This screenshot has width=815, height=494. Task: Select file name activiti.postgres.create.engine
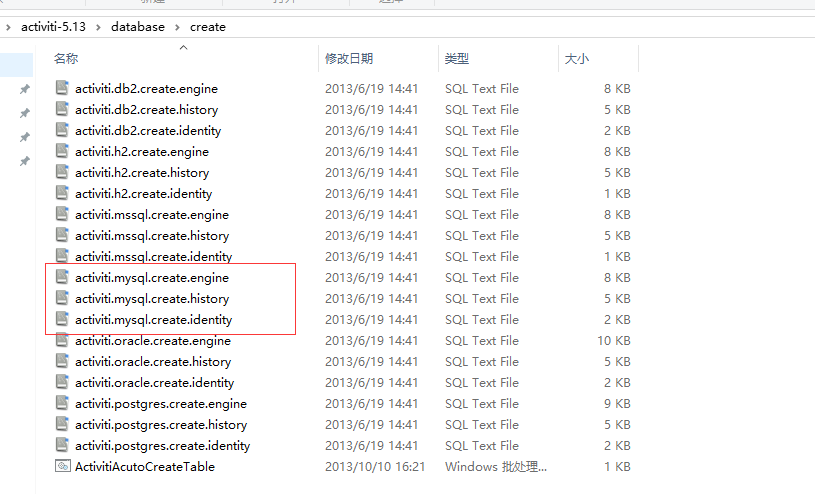[x=161, y=404]
